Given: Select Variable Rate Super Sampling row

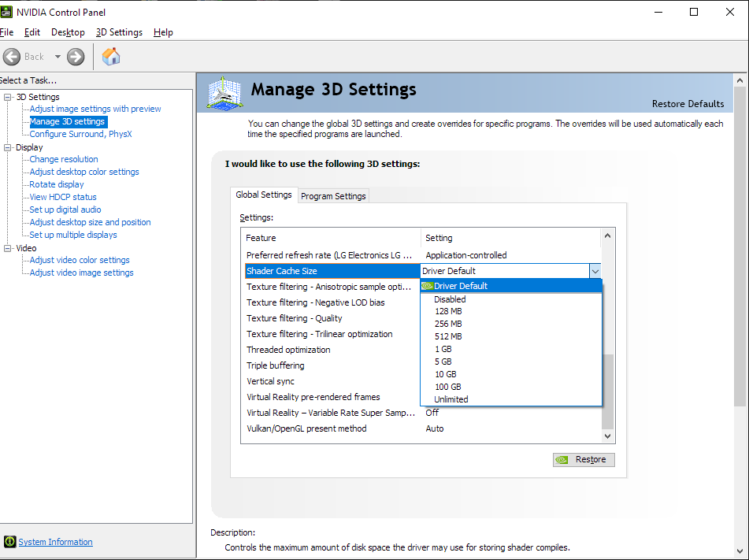Looking at the screenshot, I should (x=423, y=413).
